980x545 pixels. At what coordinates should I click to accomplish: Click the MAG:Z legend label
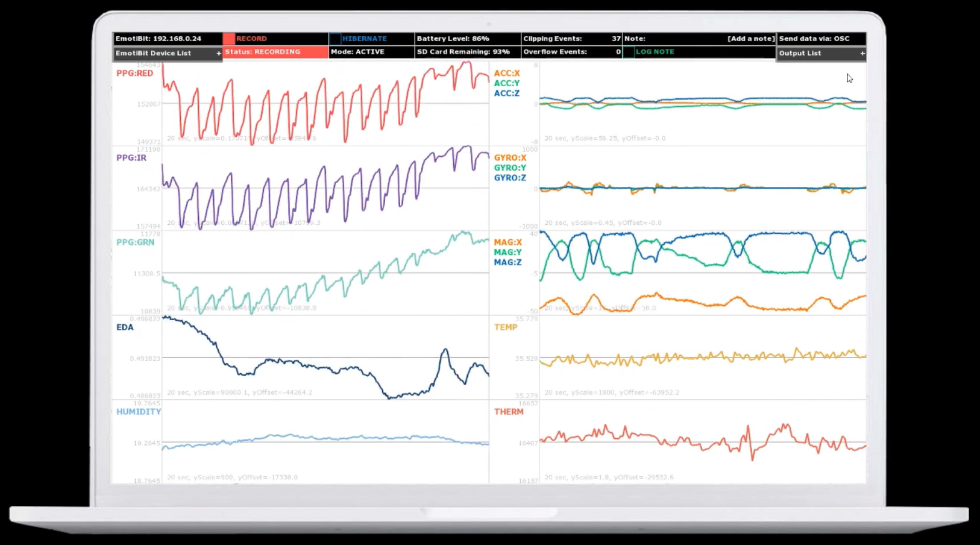coord(507,262)
